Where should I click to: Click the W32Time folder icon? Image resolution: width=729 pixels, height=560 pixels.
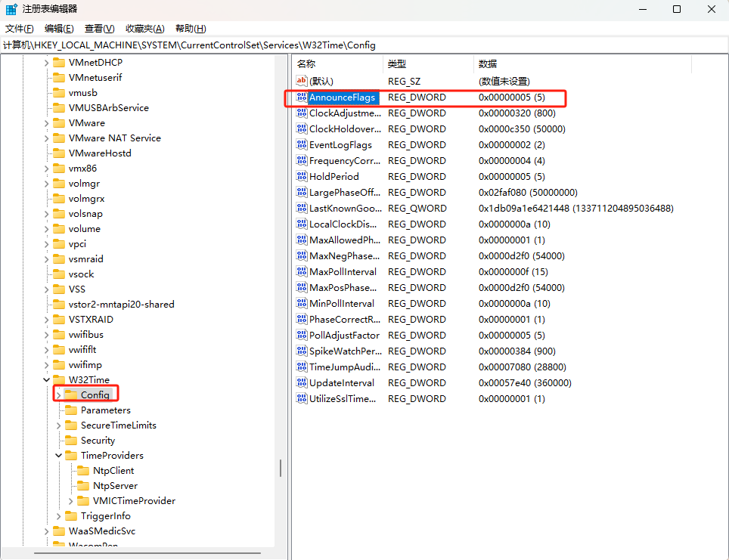pyautogui.click(x=59, y=379)
